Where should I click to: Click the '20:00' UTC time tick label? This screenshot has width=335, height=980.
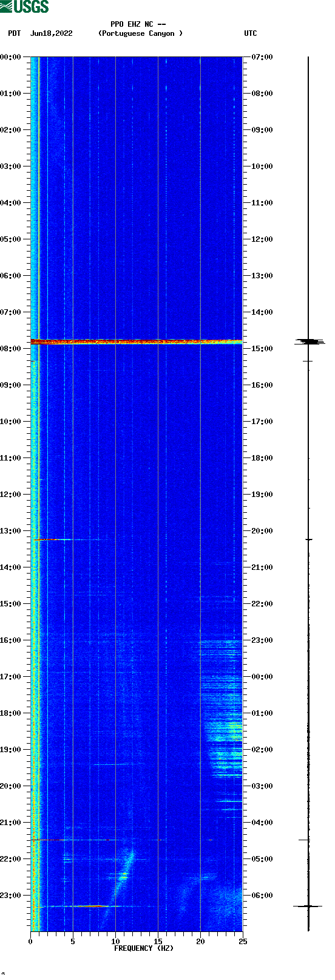click(262, 531)
